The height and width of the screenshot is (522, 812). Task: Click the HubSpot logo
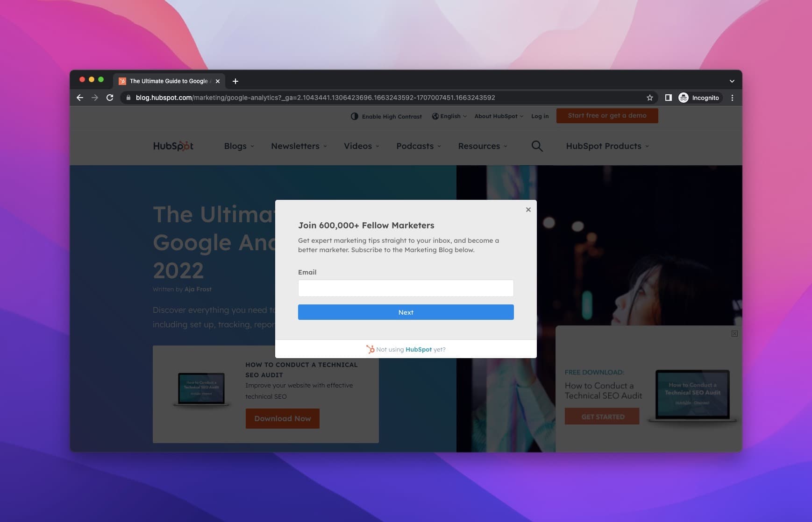pos(173,146)
